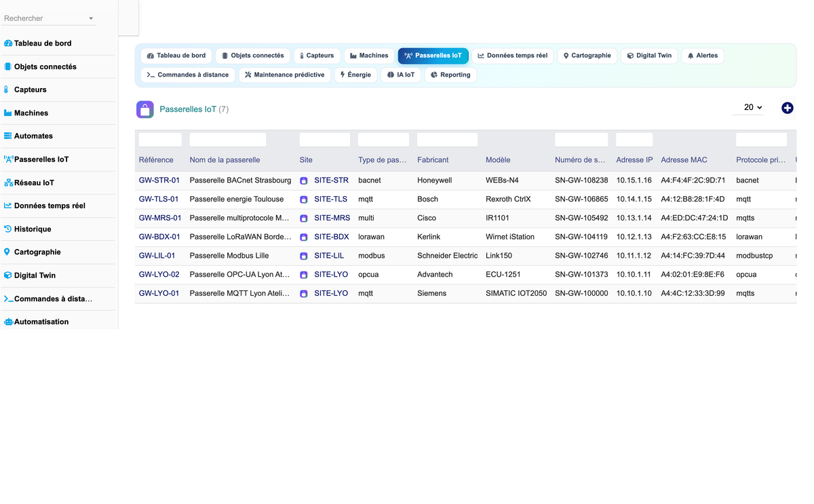814x504 pixels.
Task: Click the purple Passerelles IoT header icon
Action: [145, 109]
